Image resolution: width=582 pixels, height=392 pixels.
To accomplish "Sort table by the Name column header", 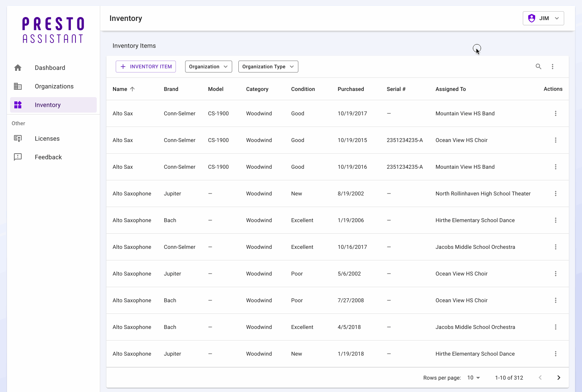I will 120,89.
